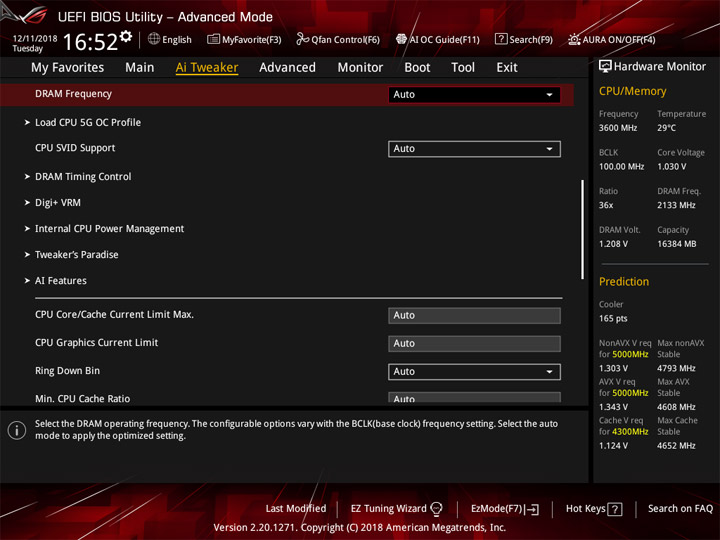Click the 4300MHz cache request link
Viewport: 720px width, 540px height.
(x=630, y=432)
